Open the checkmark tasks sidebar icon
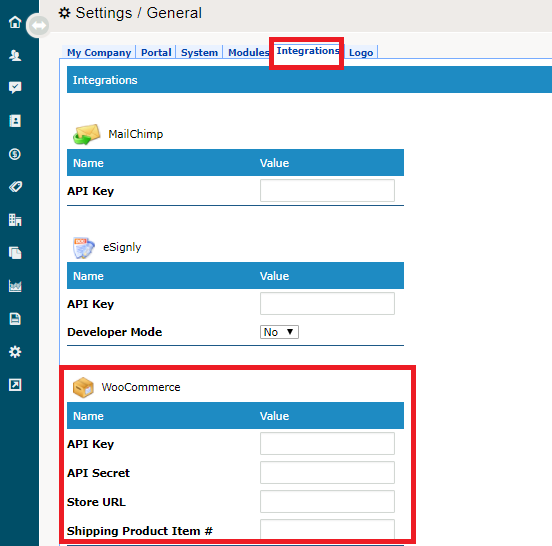Image resolution: width=552 pixels, height=546 pixels. [x=15, y=88]
